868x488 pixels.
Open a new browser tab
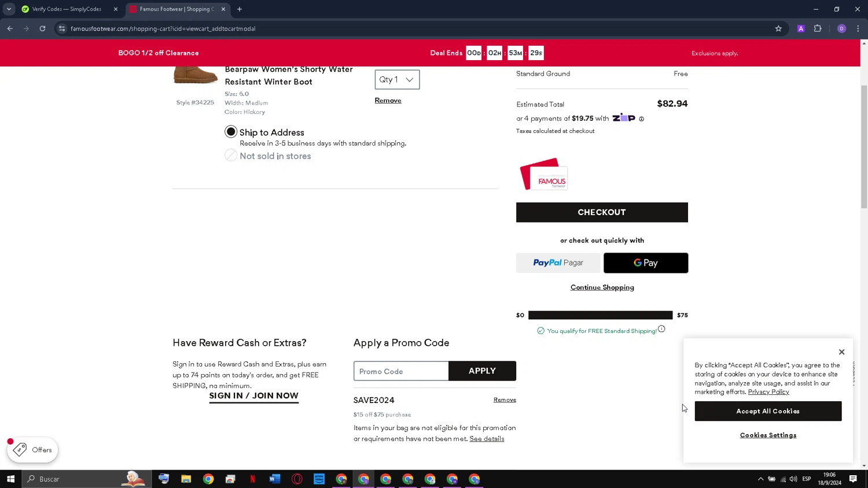240,9
